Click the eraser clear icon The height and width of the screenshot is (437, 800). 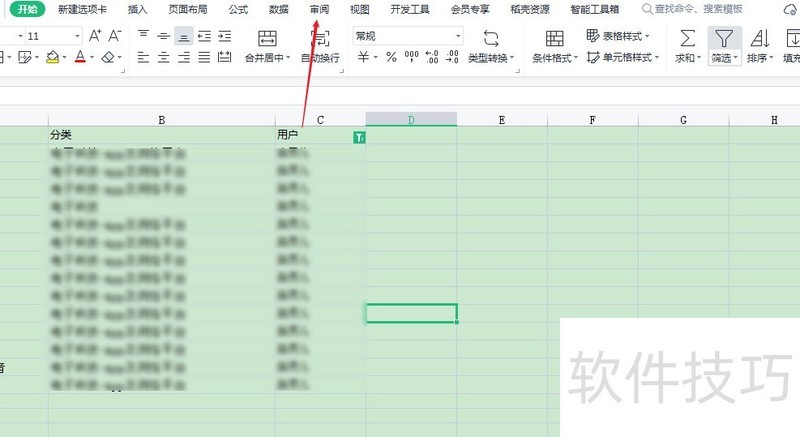coord(108,57)
